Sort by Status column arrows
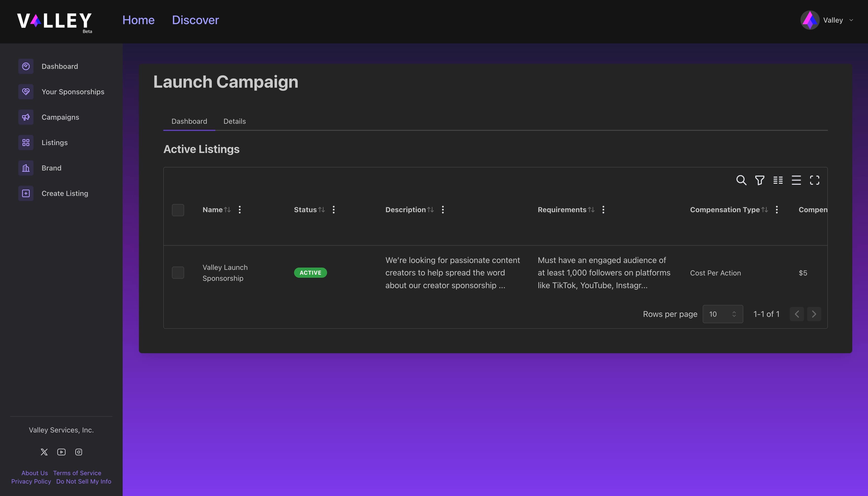The image size is (868, 496). (321, 210)
